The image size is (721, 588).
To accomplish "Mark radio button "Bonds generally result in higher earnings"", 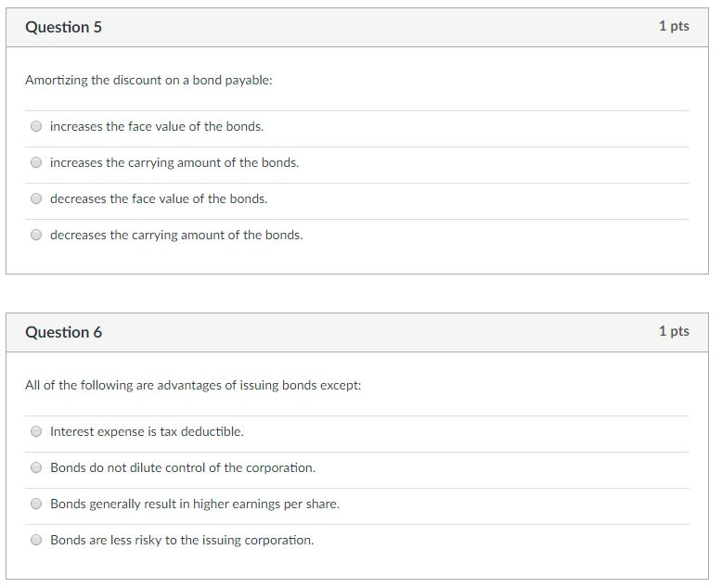I will pos(36,504).
